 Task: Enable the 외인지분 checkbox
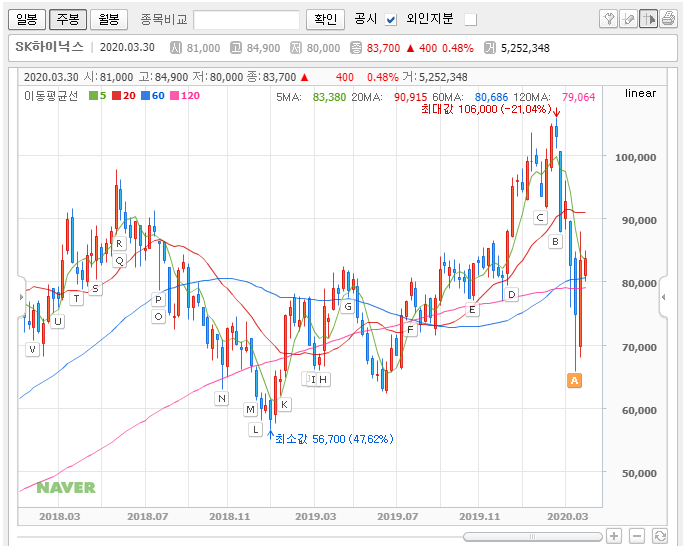coord(470,20)
